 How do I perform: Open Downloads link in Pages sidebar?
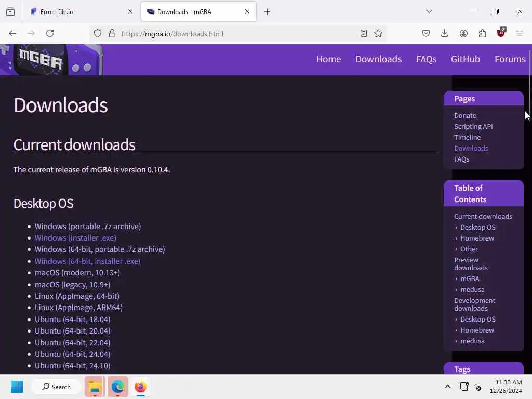471,148
